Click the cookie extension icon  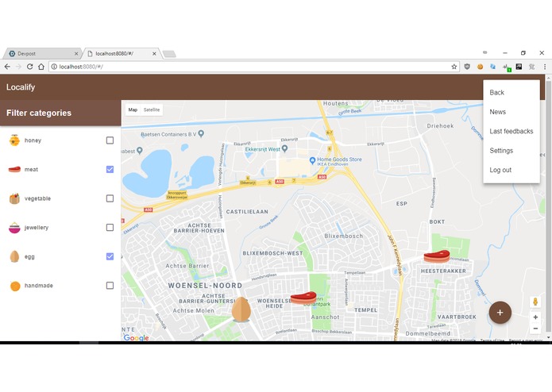(x=480, y=67)
